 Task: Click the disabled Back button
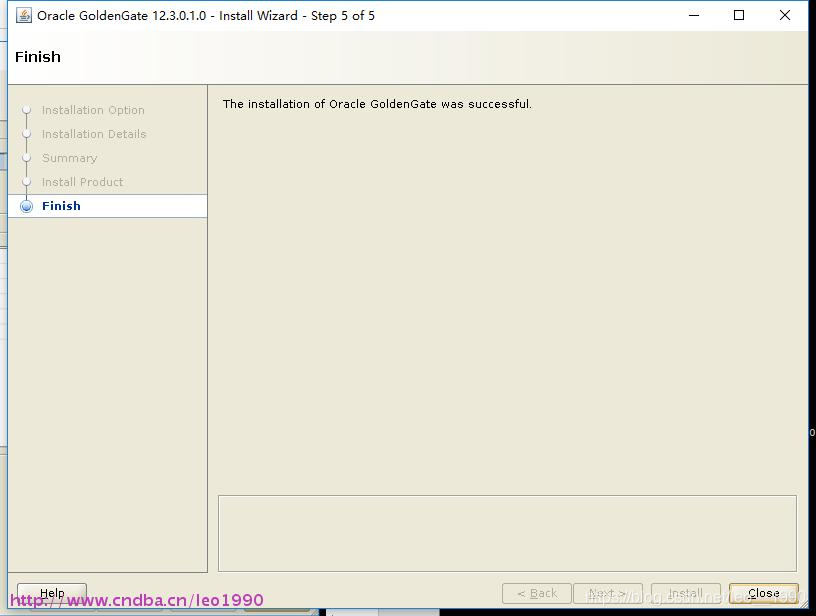[537, 593]
